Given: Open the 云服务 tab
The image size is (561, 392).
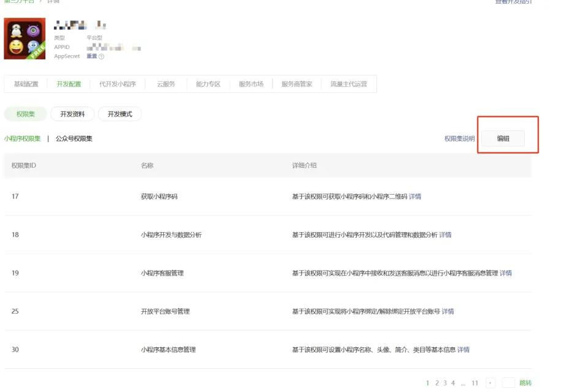Looking at the screenshot, I should (x=166, y=84).
